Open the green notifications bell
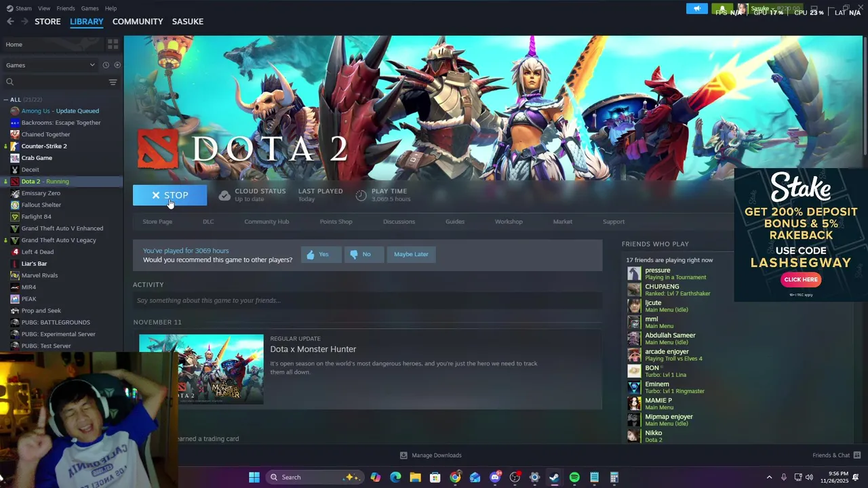 [722, 9]
